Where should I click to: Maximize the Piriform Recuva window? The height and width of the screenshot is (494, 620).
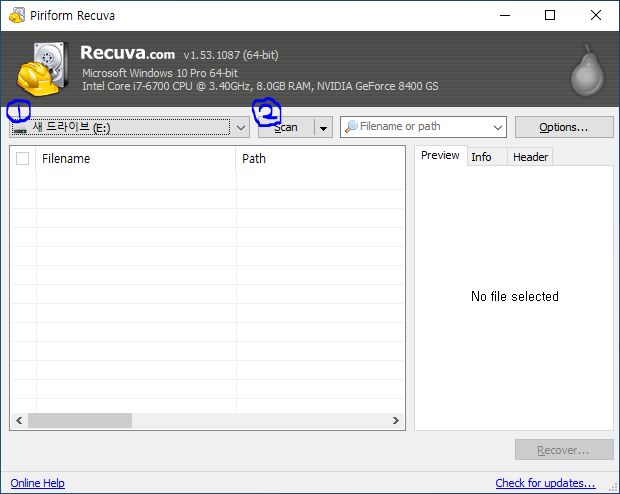click(x=550, y=15)
